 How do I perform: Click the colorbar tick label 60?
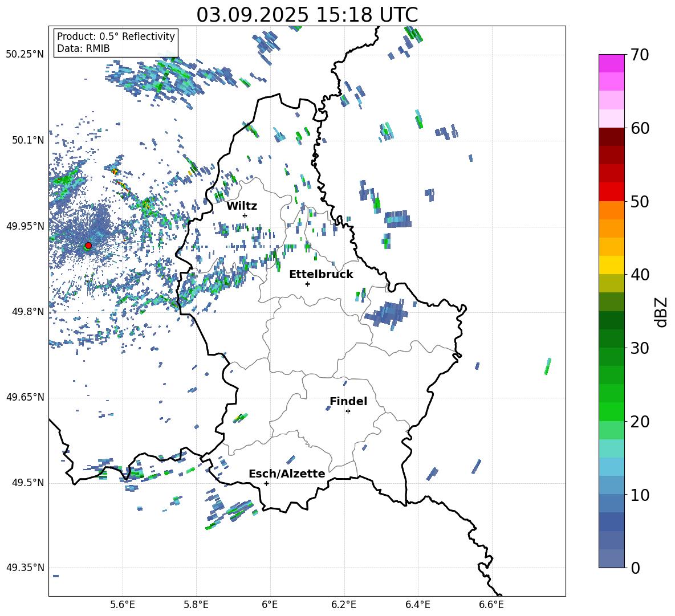(640, 128)
